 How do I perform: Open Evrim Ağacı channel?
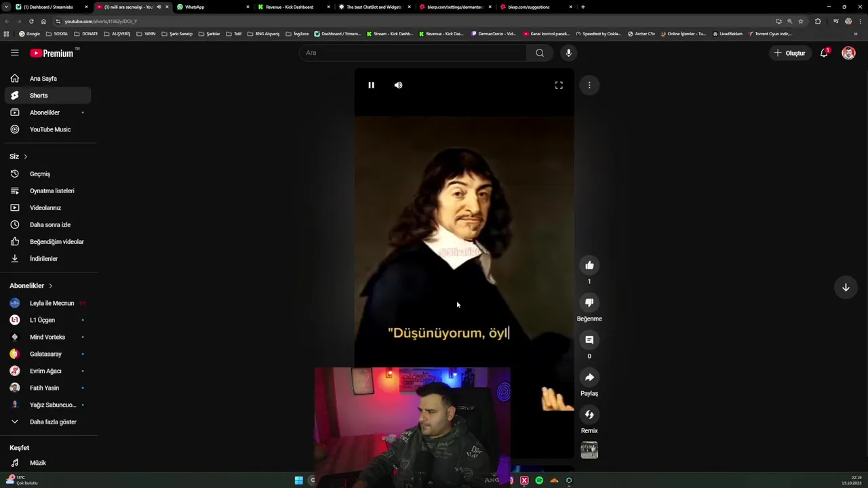coord(47,371)
